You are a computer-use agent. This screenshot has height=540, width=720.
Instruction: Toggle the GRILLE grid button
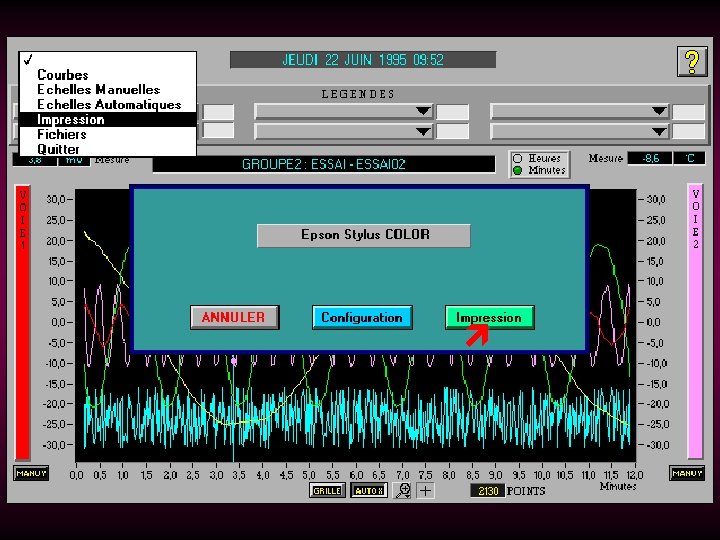(327, 490)
